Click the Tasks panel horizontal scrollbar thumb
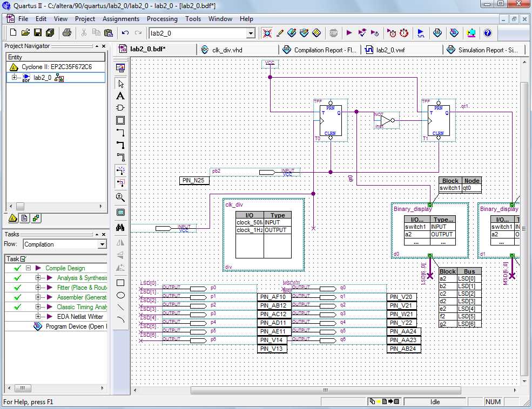The image size is (532, 409). coord(23,388)
